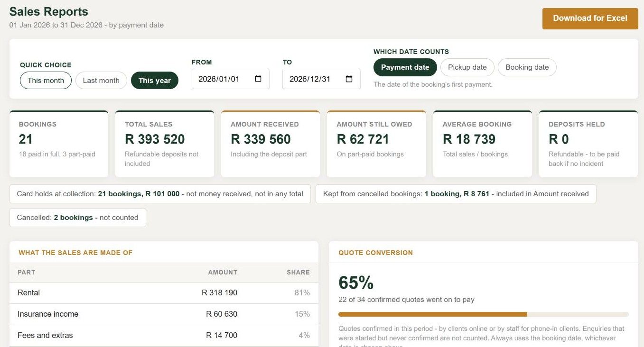The width and height of the screenshot is (644, 347).
Task: Click the R 60 630 insurance amount
Action: click(222, 314)
